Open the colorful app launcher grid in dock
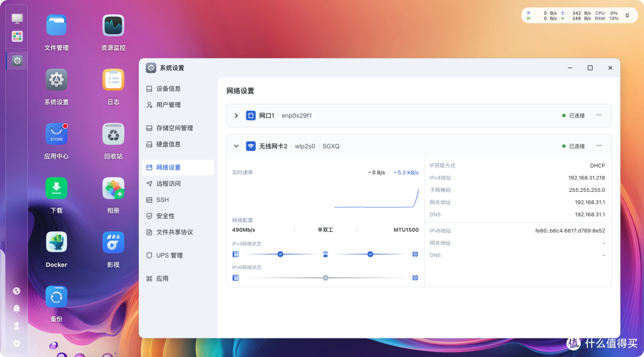Image resolution: width=644 pixels, height=357 pixels. (x=17, y=36)
